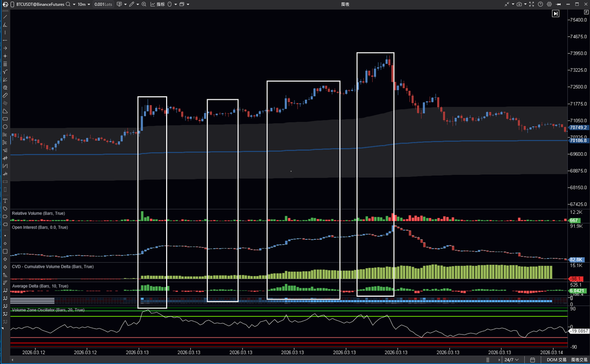Open the symbol dropdown arrow after BTCUSDT

(74, 4)
